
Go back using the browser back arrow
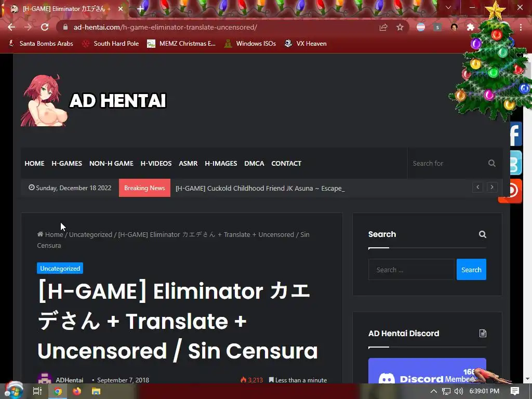coord(11,27)
